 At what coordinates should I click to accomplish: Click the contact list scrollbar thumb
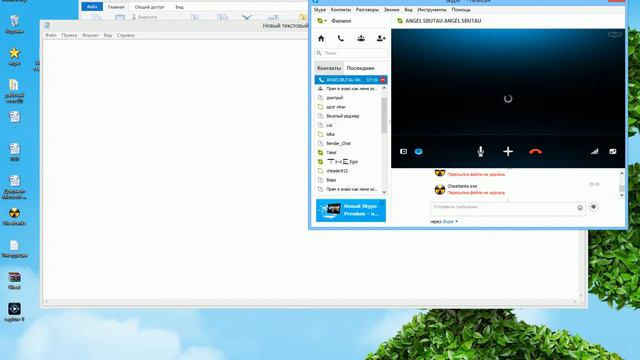point(384,115)
